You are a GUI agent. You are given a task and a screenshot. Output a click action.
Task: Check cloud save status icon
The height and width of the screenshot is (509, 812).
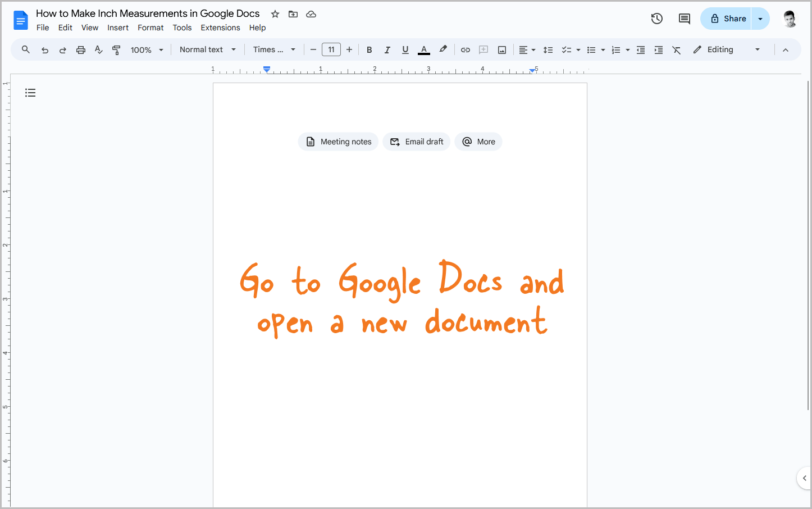point(311,14)
